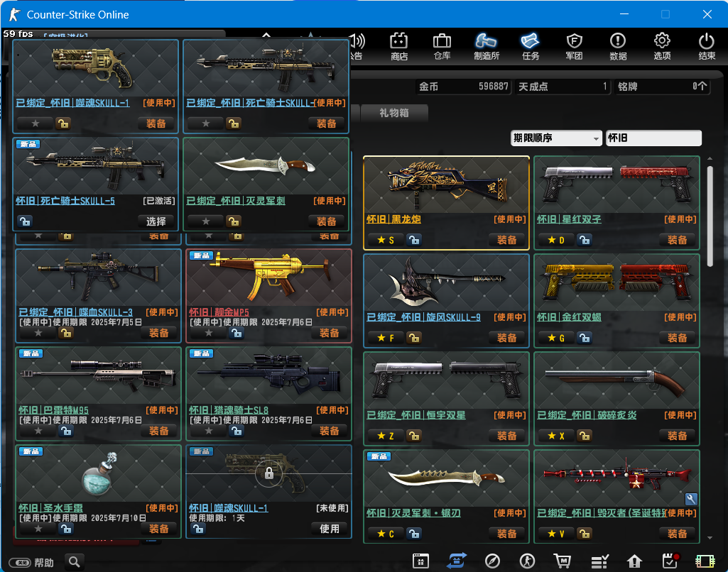Click the ★ S slot on 黑龙炮
Viewport: 728px width, 572px height.
tap(386, 240)
